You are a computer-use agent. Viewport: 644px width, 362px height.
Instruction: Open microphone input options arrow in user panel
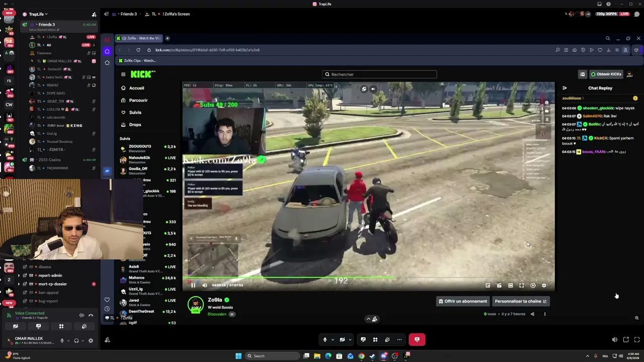pos(68,340)
